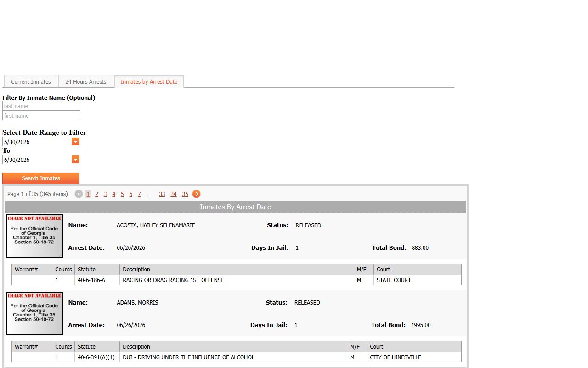This screenshot has width=588, height=368.
Task: Select name ADAMS, MORRIS
Action: (x=137, y=303)
